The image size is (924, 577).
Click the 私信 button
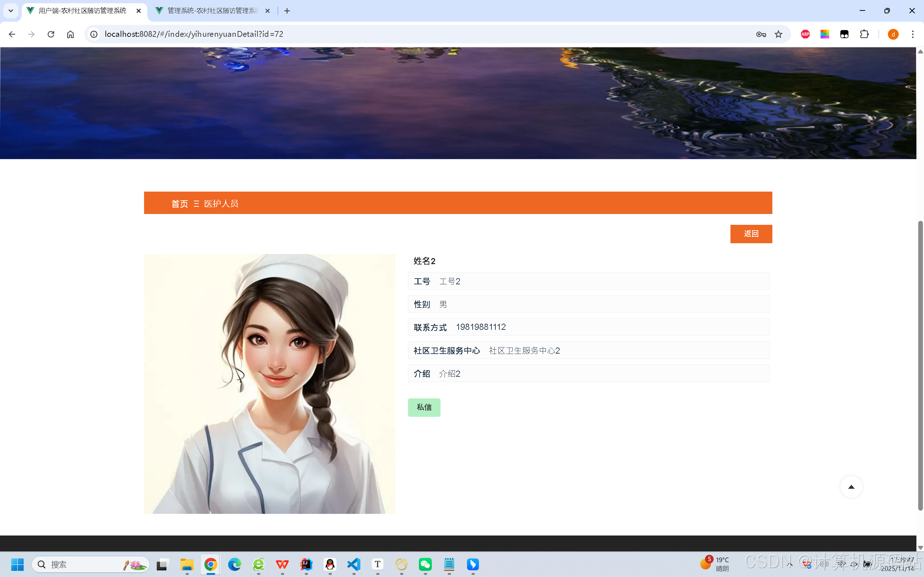pyautogui.click(x=424, y=407)
